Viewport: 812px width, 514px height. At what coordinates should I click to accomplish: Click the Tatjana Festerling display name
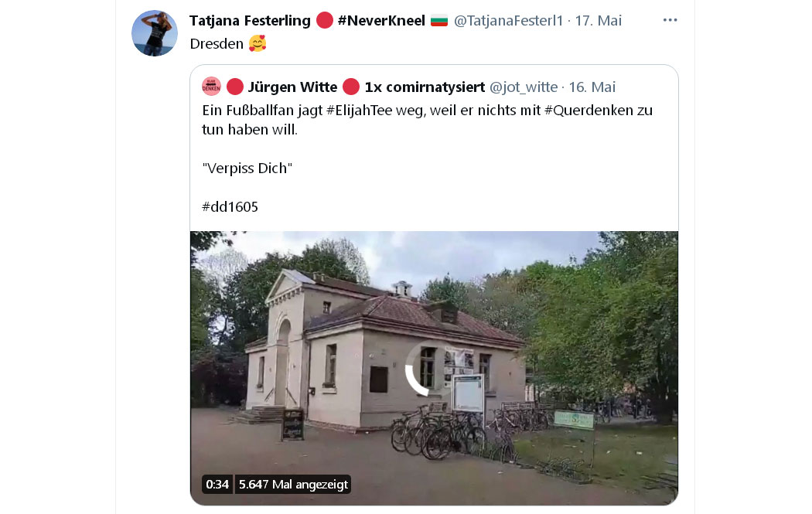[250, 21]
